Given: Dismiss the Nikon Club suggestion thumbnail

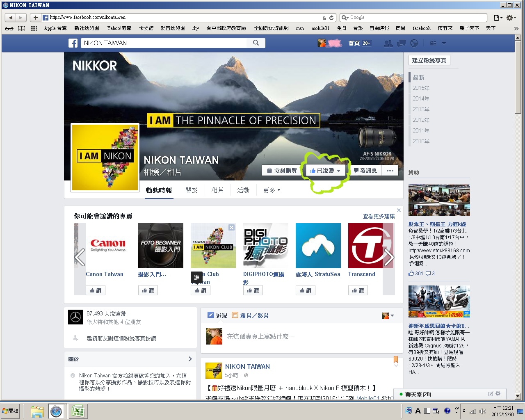Looking at the screenshot, I should [x=231, y=228].
